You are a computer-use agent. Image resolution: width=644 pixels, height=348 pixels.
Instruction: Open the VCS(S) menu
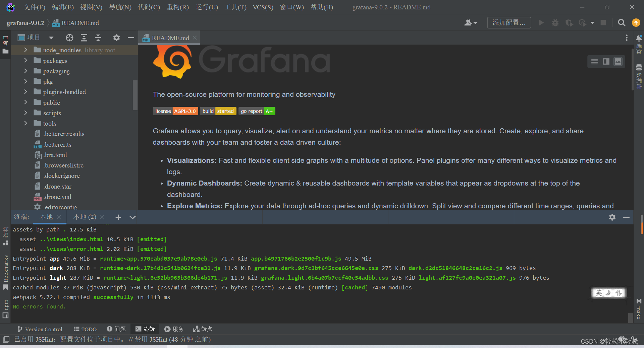263,7
